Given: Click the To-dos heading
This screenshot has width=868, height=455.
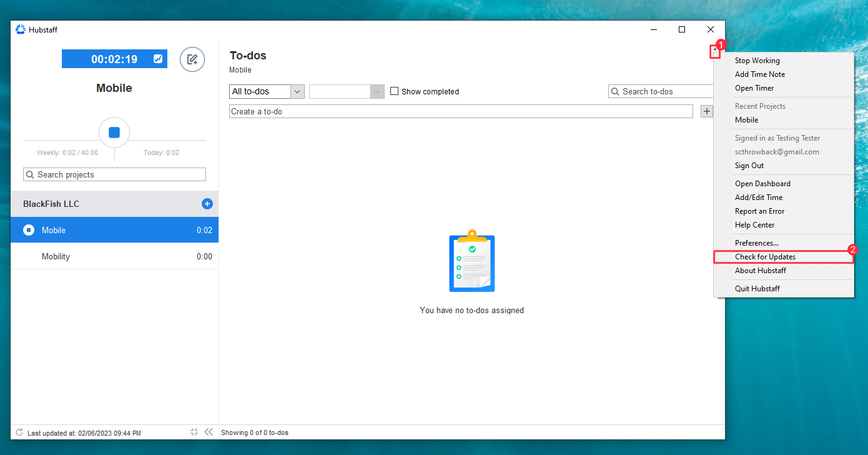Looking at the screenshot, I should [248, 56].
